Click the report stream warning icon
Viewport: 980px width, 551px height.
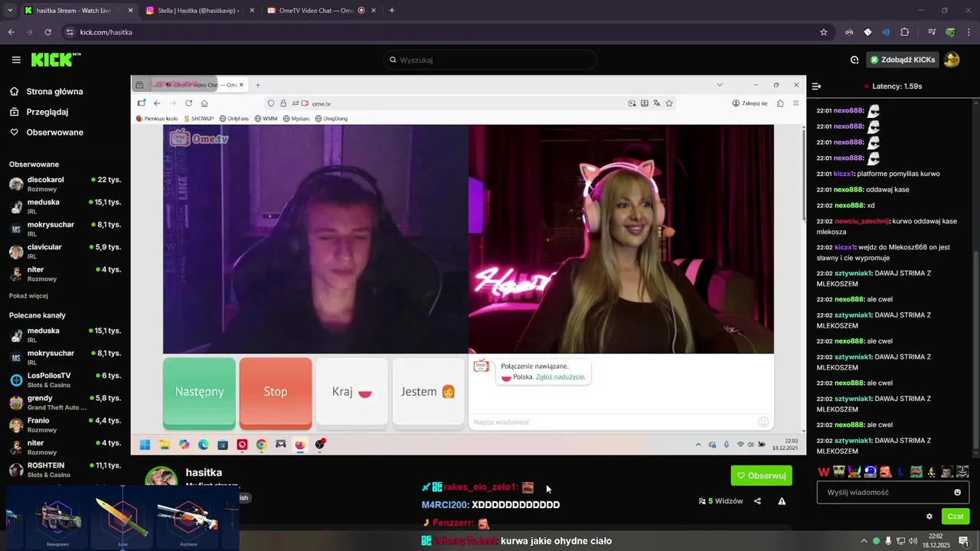point(782,501)
